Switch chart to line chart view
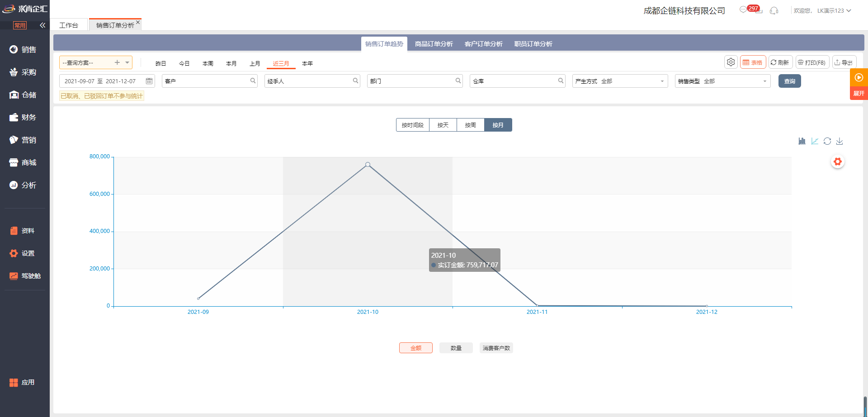The height and width of the screenshot is (417, 868). pyautogui.click(x=815, y=141)
